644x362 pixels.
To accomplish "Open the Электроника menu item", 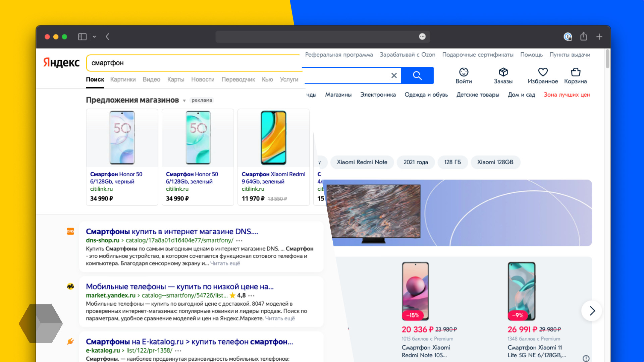I will 378,95.
